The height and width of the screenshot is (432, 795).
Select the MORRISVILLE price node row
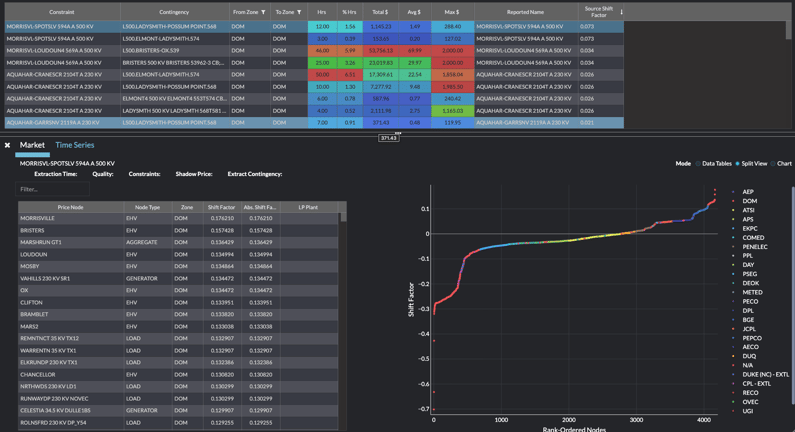point(178,219)
